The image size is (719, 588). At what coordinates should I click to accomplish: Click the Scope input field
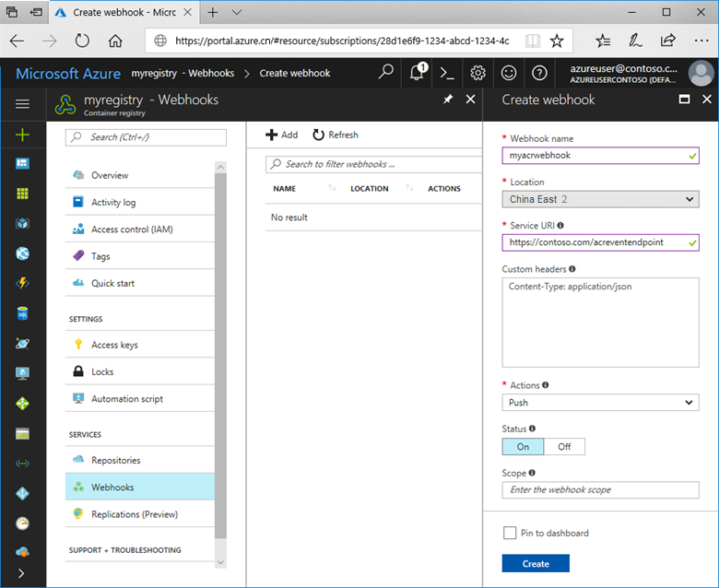coord(600,489)
